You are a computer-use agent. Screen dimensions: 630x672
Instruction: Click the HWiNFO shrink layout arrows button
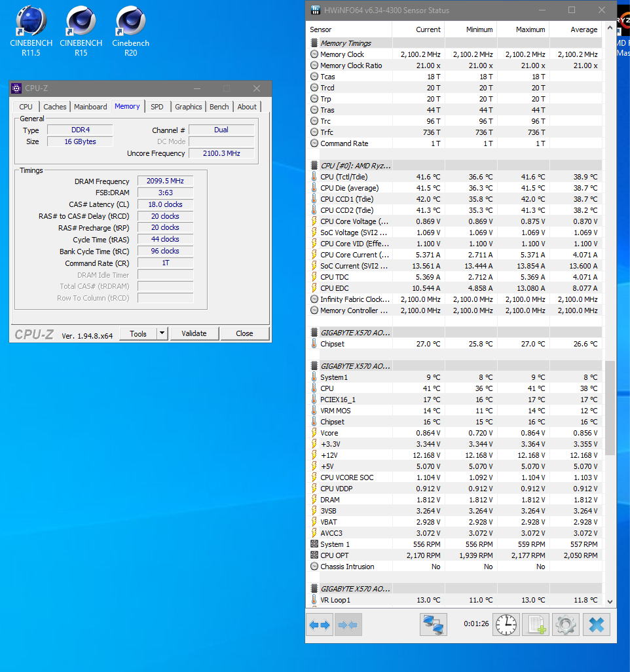[x=348, y=624]
